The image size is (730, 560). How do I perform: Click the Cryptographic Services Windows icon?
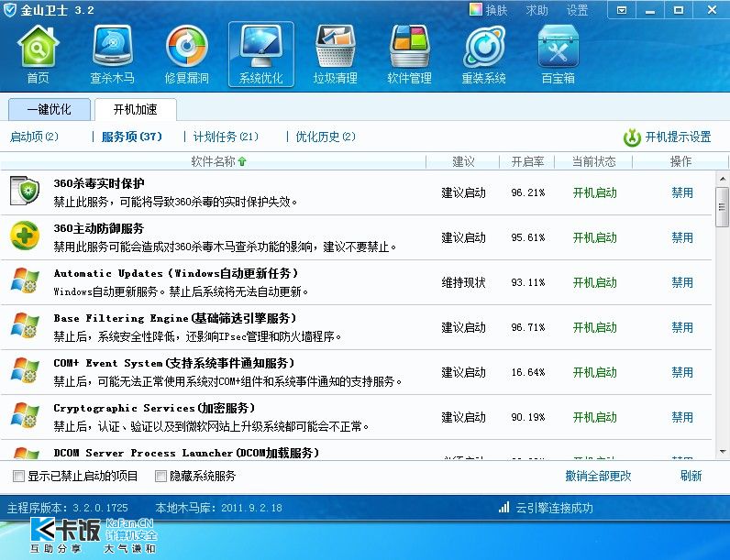click(x=25, y=415)
